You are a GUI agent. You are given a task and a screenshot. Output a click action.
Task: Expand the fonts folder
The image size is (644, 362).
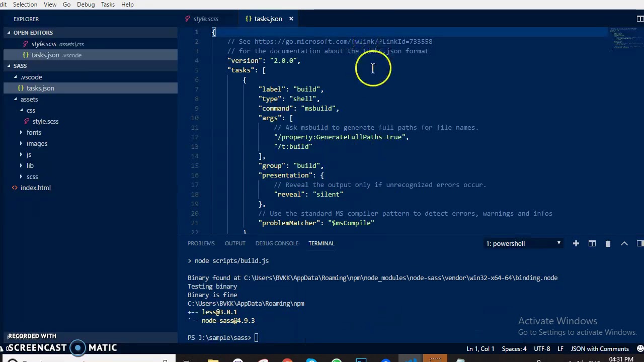point(21,132)
